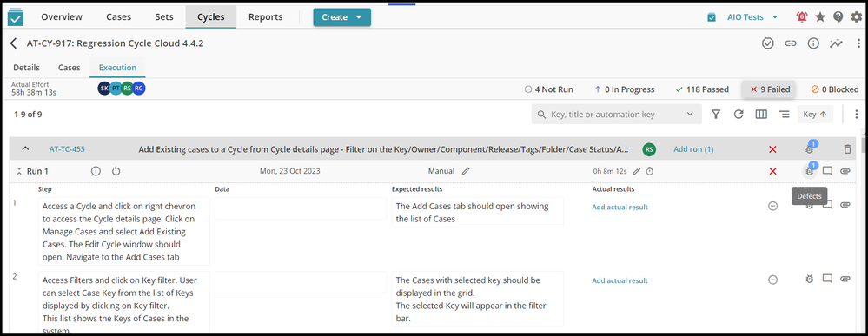Click the cycle info icon in the header
The width and height of the screenshot is (868, 336).
pyautogui.click(x=813, y=43)
